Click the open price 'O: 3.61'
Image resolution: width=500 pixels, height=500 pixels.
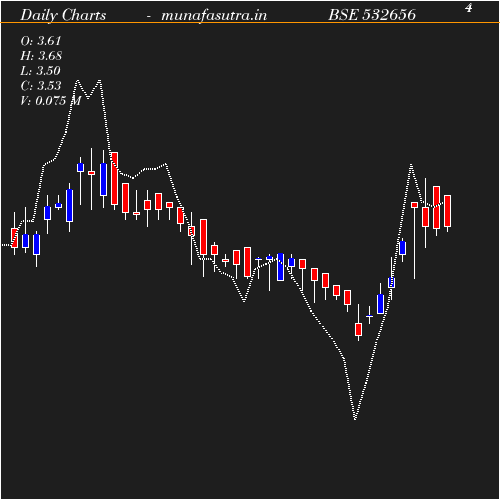click(x=41, y=41)
